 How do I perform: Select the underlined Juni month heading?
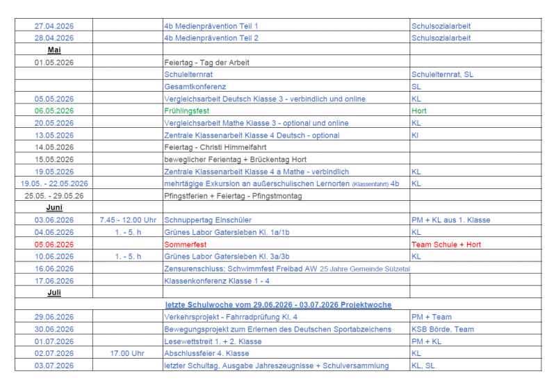point(54,208)
